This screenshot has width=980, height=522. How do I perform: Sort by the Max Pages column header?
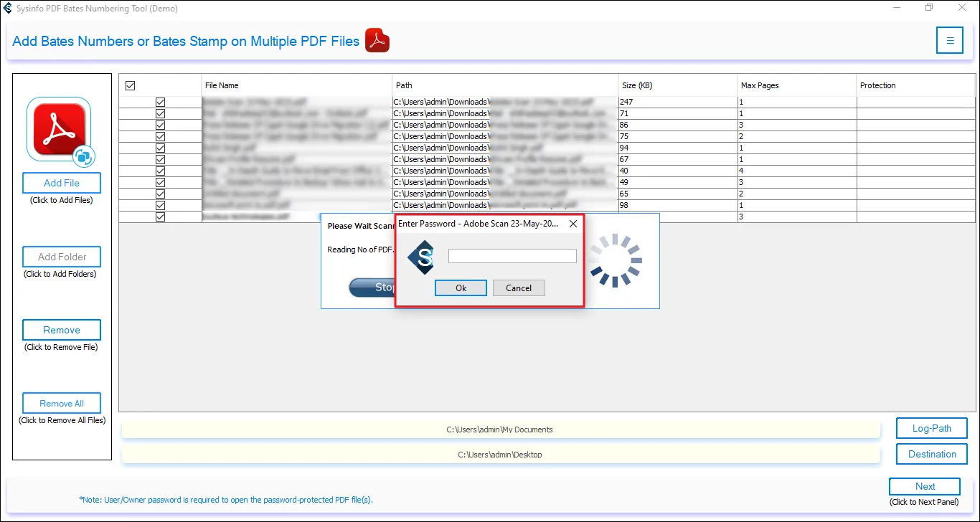coord(797,85)
